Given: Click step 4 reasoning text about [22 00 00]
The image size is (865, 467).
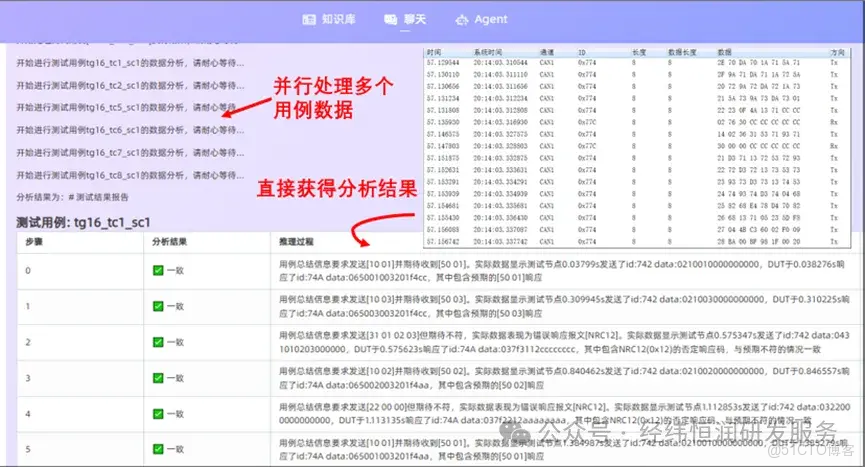Looking at the screenshot, I should pos(564,414).
